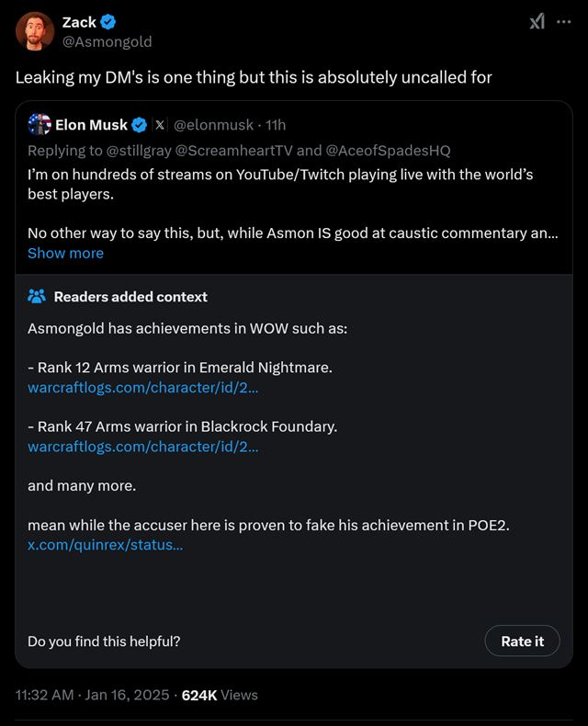Image resolution: width=588 pixels, height=726 pixels.
Task: Click the @elonmusk handle in quoted post
Action: [x=213, y=125]
